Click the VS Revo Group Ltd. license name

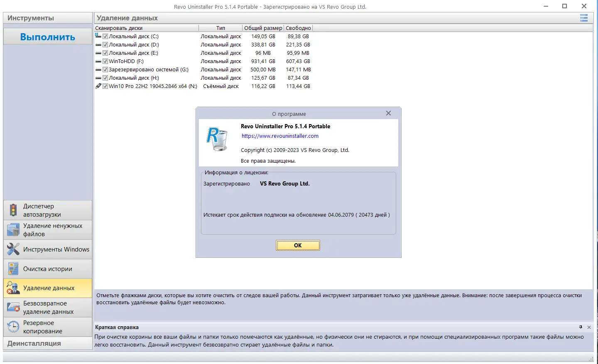click(285, 183)
